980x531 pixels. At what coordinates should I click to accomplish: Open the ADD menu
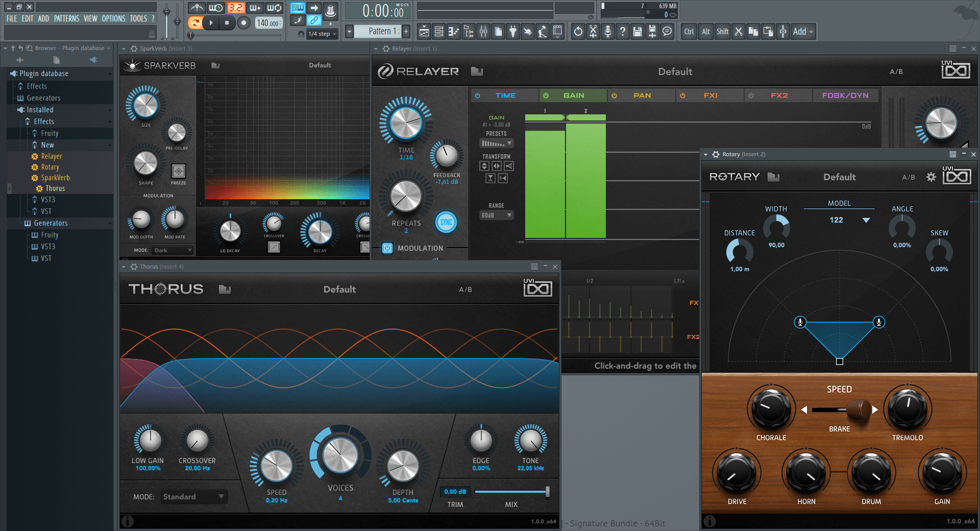tap(43, 18)
